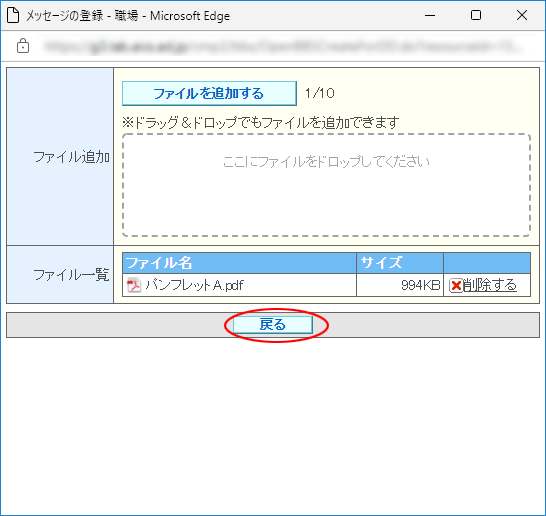The width and height of the screenshot is (546, 516).
Task: Click the blurred URL in the address bar
Action: (283, 46)
